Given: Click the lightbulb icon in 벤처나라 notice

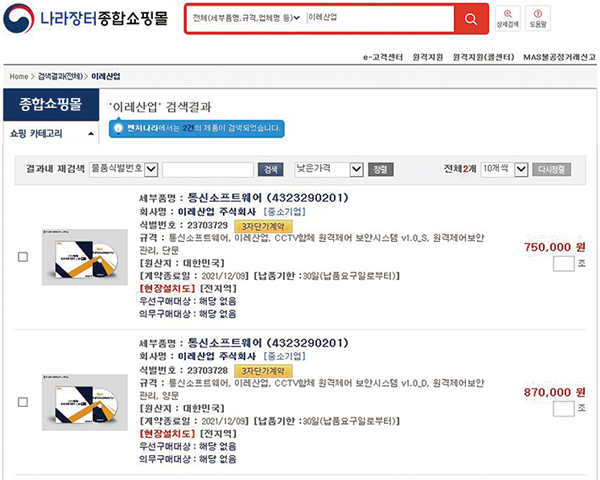Looking at the screenshot, I should tap(118, 128).
